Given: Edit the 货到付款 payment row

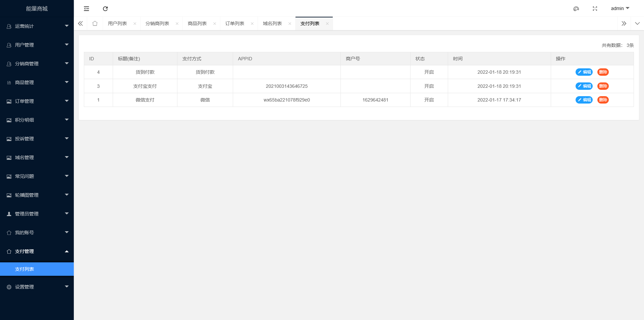Looking at the screenshot, I should pos(584,72).
